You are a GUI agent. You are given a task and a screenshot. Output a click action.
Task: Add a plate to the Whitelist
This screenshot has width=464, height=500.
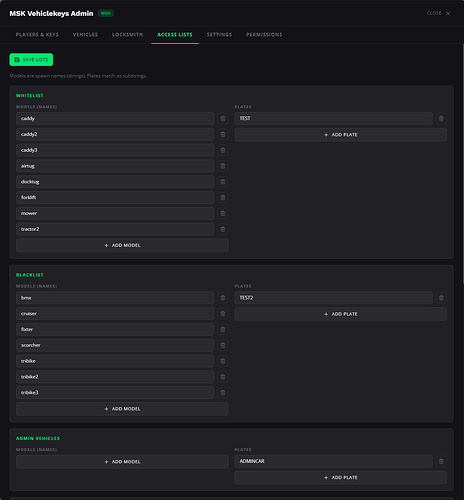pyautogui.click(x=340, y=135)
